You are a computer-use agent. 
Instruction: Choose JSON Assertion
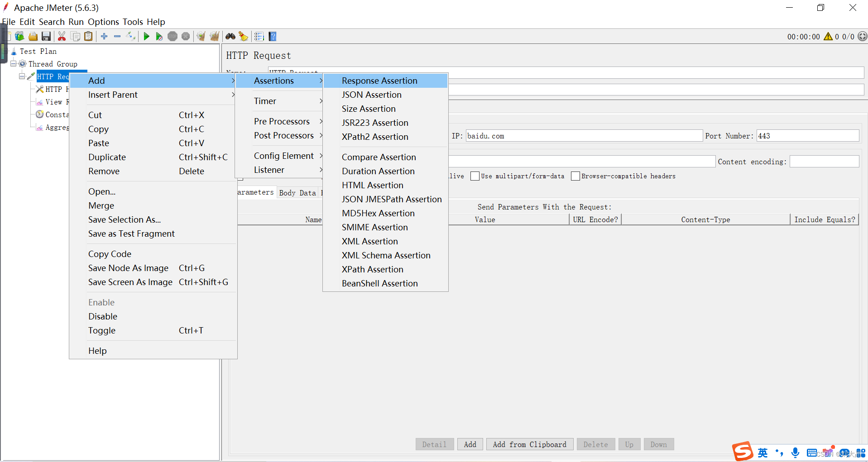[x=385, y=95]
